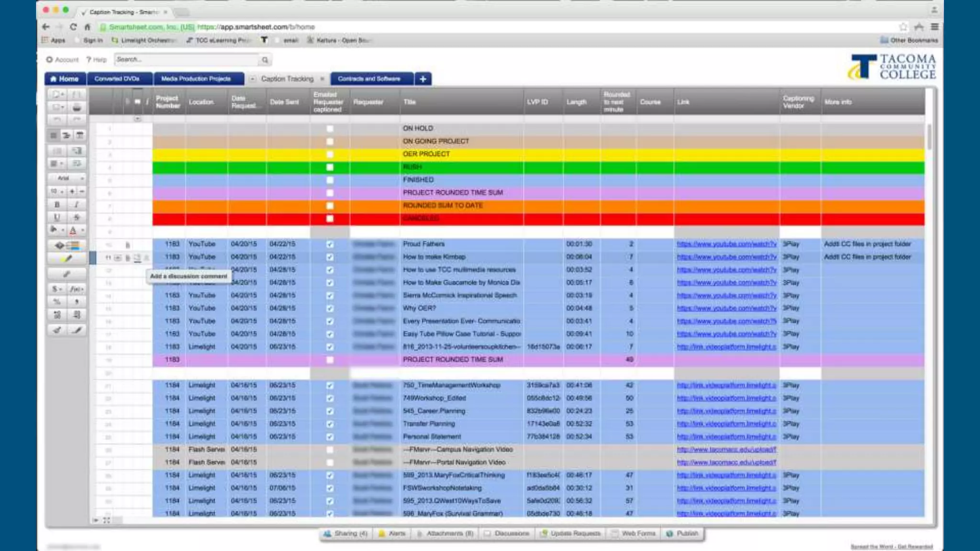
Task: Click the insert hyperlink icon
Action: (x=67, y=274)
